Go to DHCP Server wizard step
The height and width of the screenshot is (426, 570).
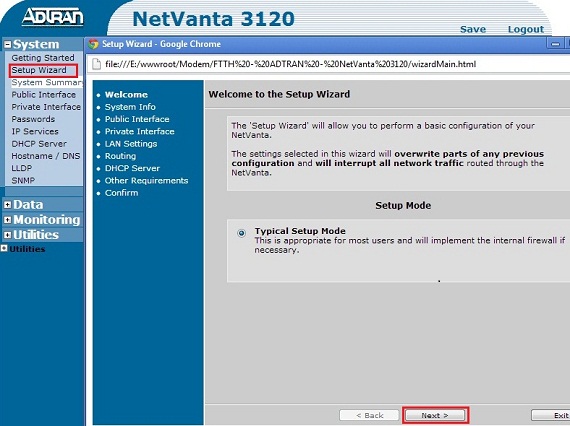132,168
